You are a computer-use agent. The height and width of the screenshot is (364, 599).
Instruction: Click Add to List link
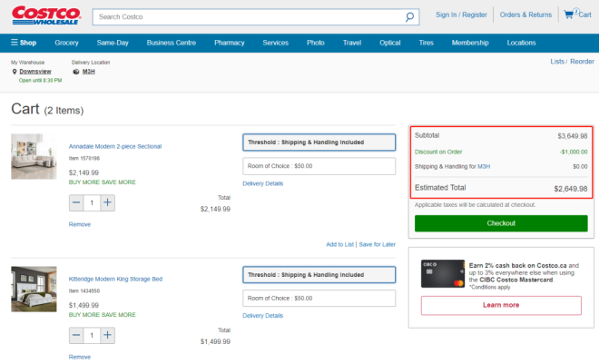[339, 244]
